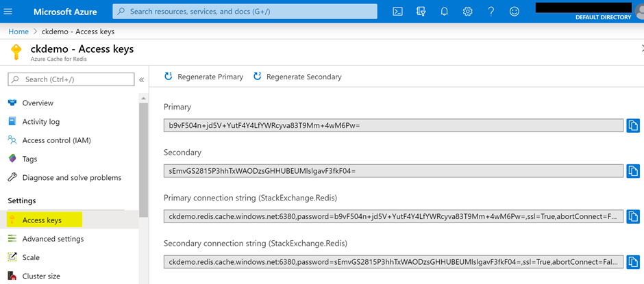Click ckdemo - Access keys breadcrumb

78,31
